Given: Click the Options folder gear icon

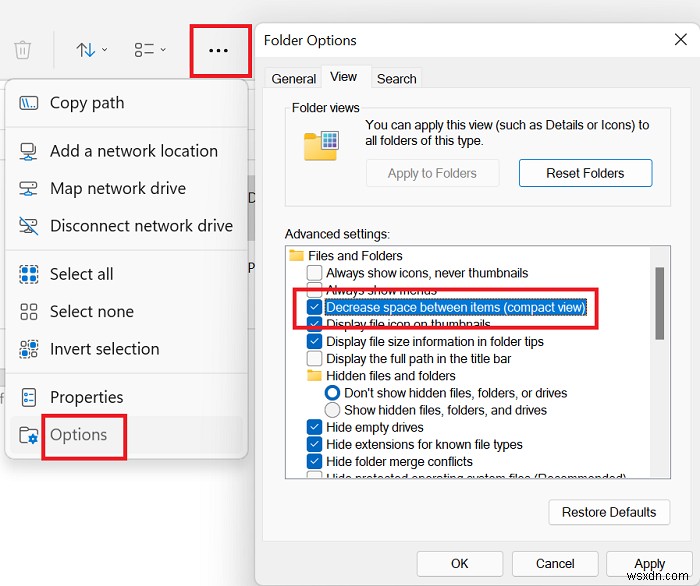Looking at the screenshot, I should [x=29, y=435].
